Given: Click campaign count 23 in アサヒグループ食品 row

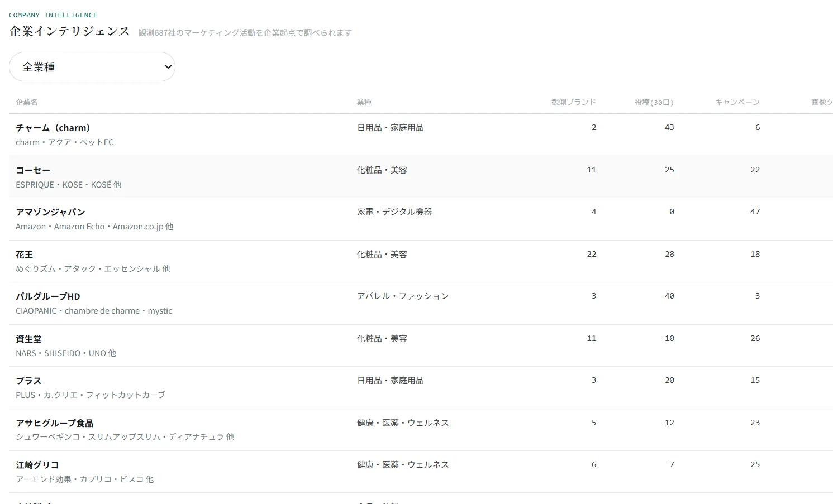Looking at the screenshot, I should [755, 423].
